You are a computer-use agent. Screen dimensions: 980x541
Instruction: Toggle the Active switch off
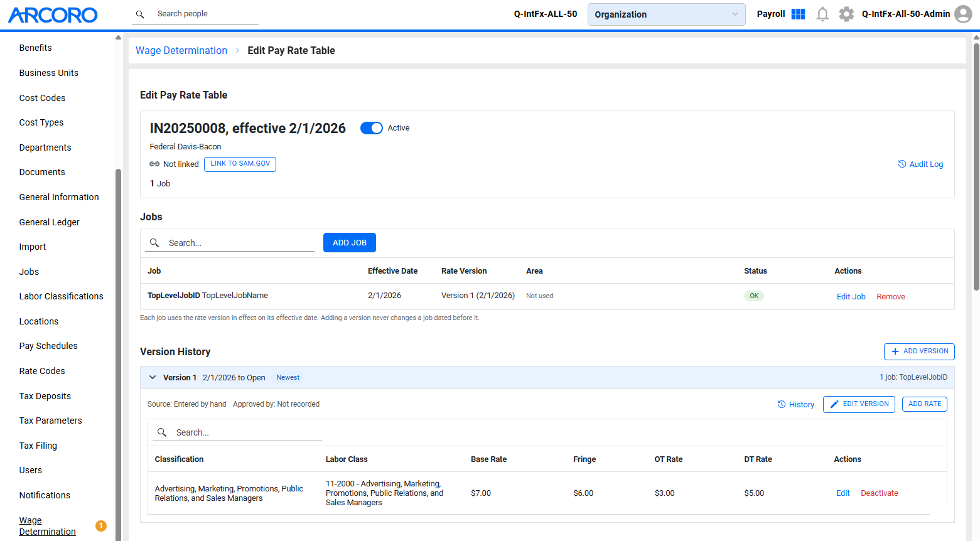click(371, 128)
